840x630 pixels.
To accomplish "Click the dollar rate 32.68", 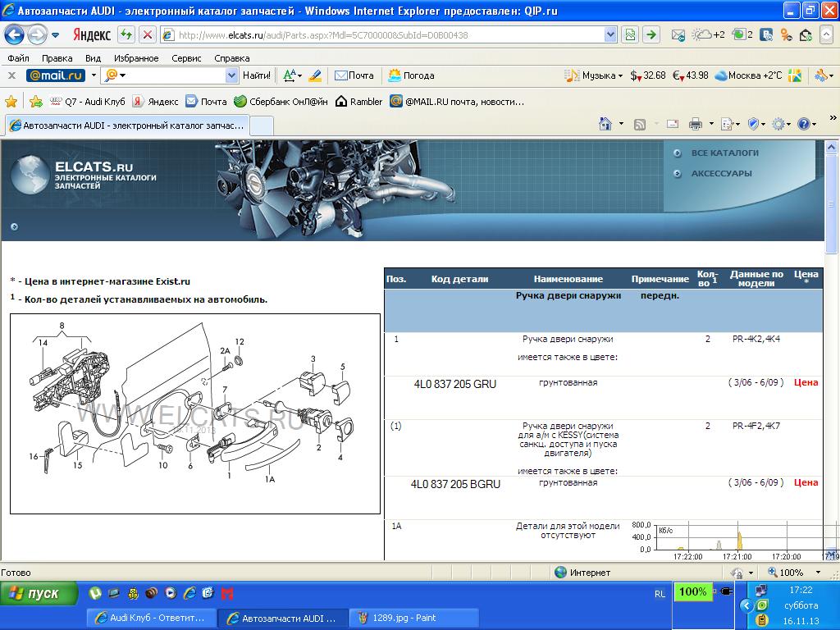I will tap(648, 75).
